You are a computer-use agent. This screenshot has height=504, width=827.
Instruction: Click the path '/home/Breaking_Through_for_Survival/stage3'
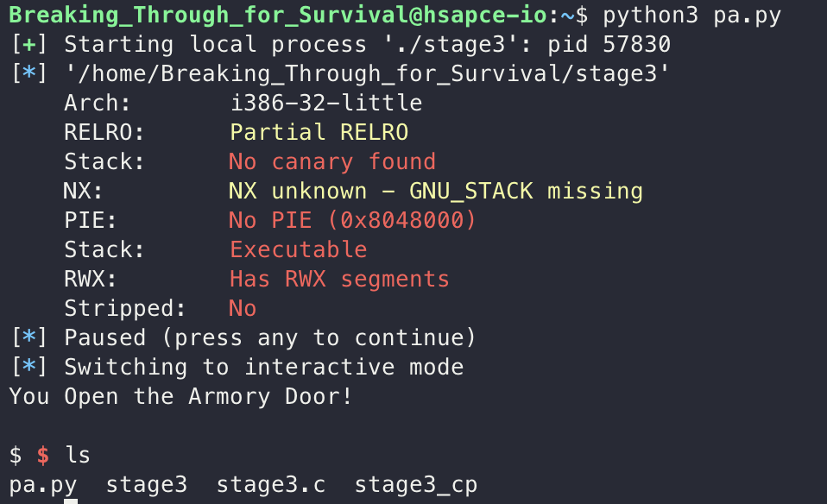coord(367,74)
